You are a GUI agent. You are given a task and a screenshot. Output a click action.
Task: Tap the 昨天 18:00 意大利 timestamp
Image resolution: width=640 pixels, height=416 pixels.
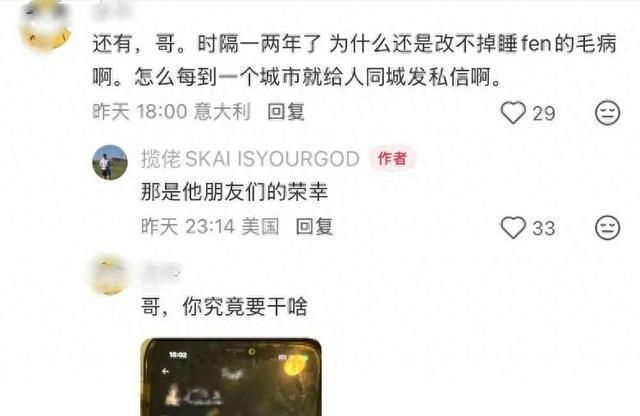pos(171,111)
